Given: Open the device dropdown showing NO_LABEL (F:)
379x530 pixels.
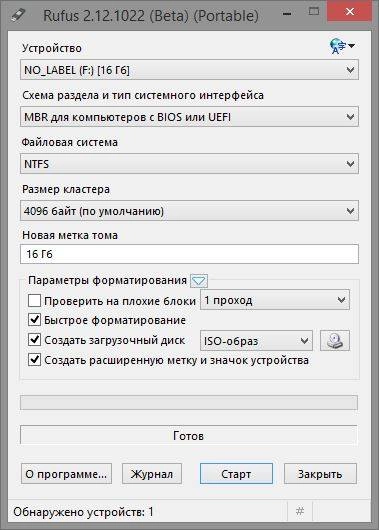Looking at the screenshot, I should pos(189,70).
